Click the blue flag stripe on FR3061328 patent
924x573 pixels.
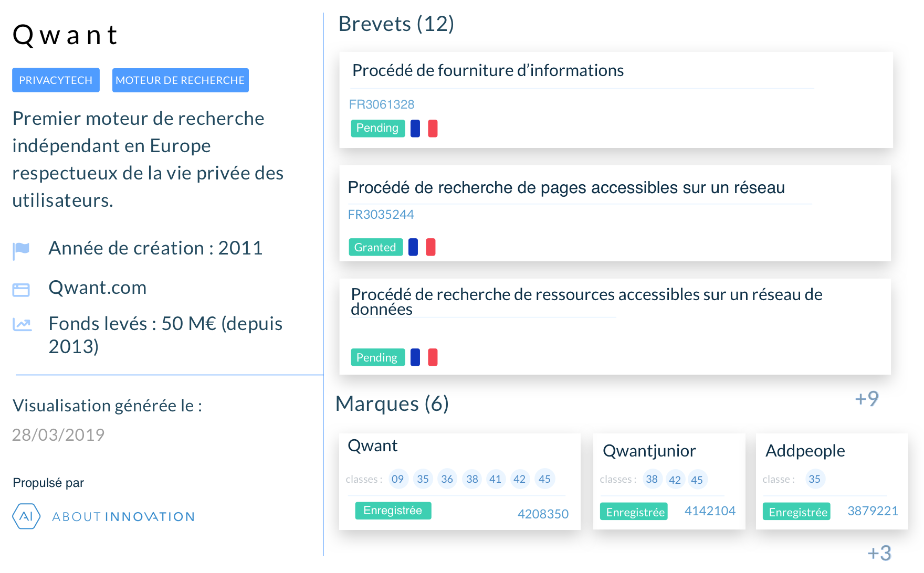coord(415,129)
